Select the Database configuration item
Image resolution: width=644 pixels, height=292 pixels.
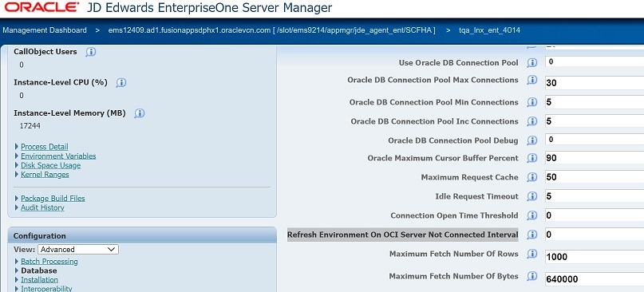coord(38,270)
